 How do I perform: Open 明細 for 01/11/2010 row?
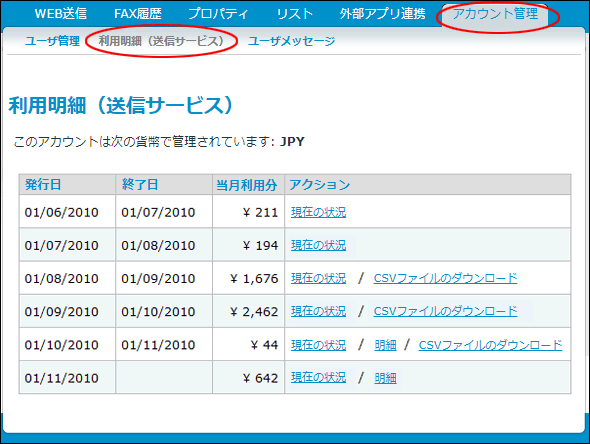(x=385, y=378)
